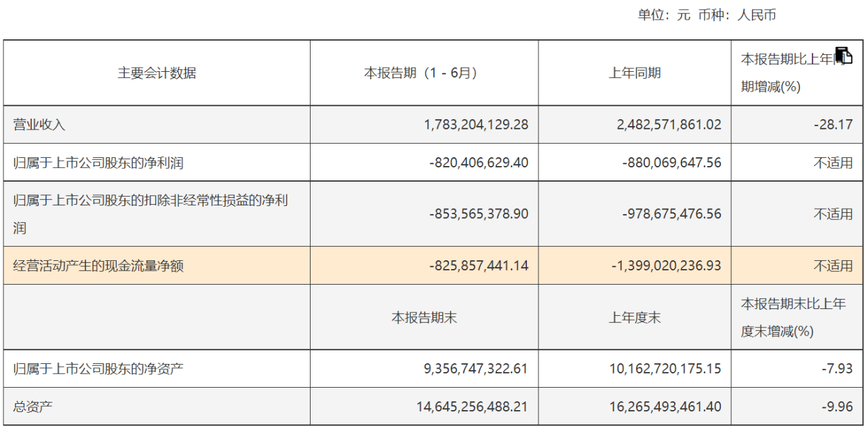Image resolution: width=868 pixels, height=427 pixels.
Task: Click the 本报告期（1-6月）column header
Action: 424,73
